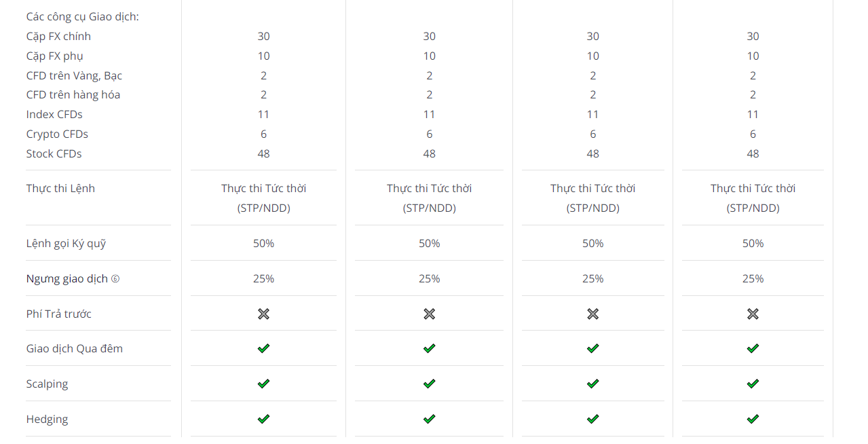
Task: Open the Cặp FX chính link
Action: pos(58,36)
